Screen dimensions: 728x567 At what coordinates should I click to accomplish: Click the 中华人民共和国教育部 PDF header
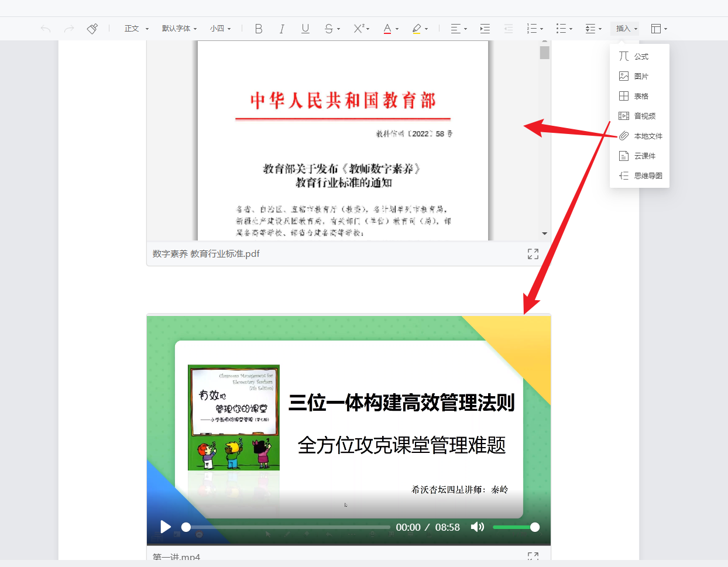coord(343,101)
